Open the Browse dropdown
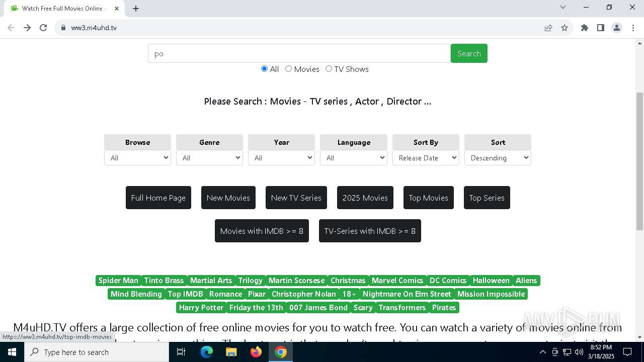Screen dimensions: 644x362 137,158
